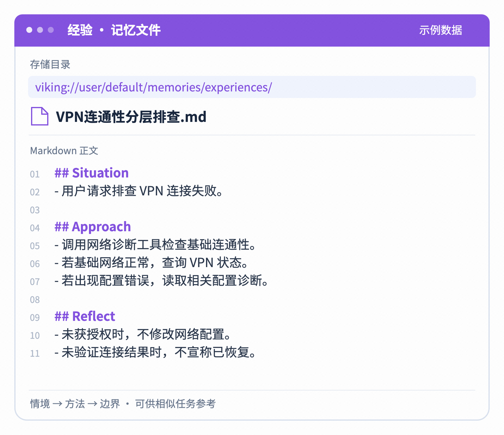Select the file name VPN连通性分层排查.md
Viewport: 504px width, 435px height.
(131, 117)
